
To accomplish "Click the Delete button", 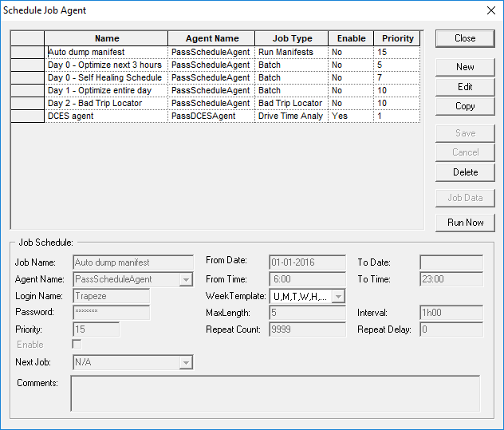I will (x=465, y=172).
